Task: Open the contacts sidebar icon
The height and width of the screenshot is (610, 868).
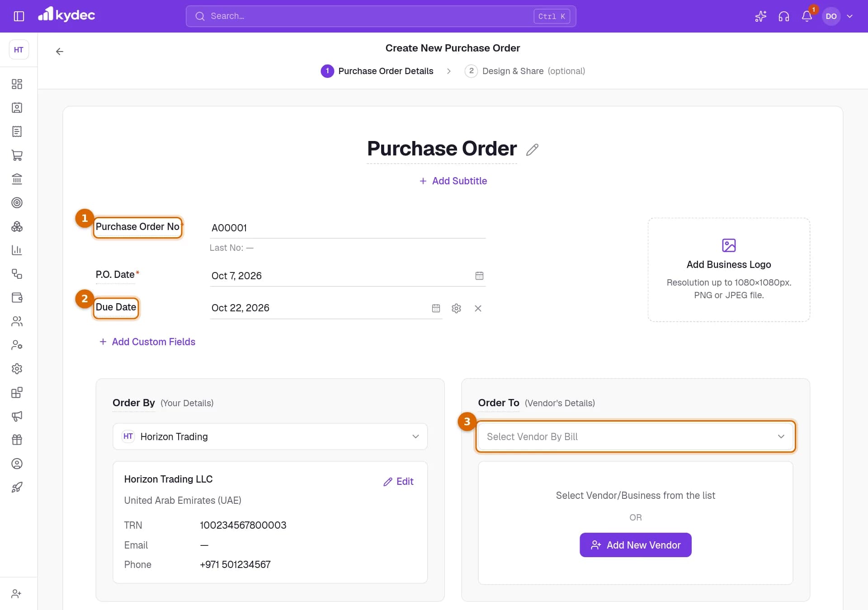Action: [x=17, y=108]
